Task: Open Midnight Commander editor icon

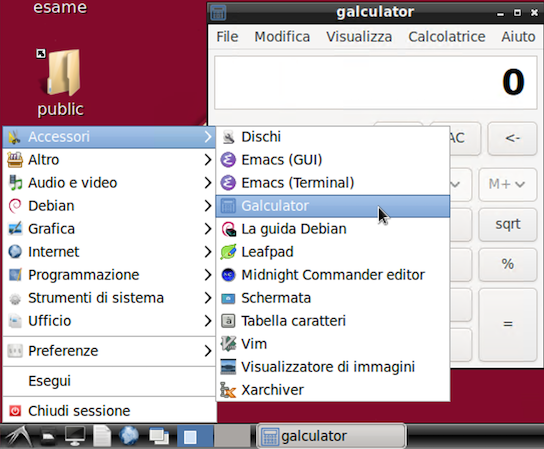Action: click(228, 275)
